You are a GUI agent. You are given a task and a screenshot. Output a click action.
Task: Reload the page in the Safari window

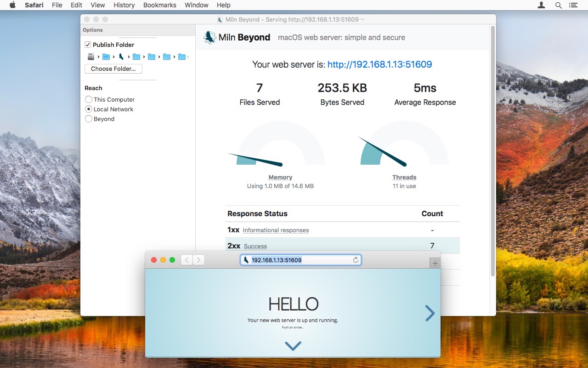pos(356,260)
